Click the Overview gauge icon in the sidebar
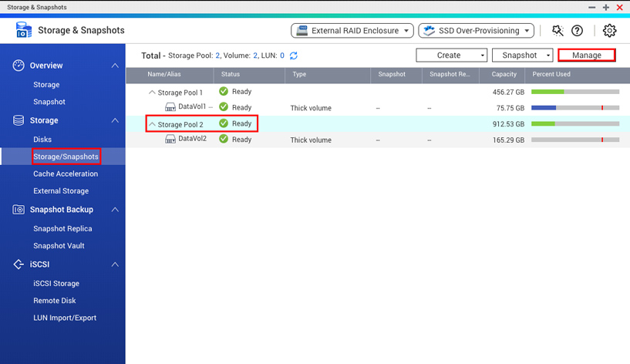630x364 pixels. (19, 66)
